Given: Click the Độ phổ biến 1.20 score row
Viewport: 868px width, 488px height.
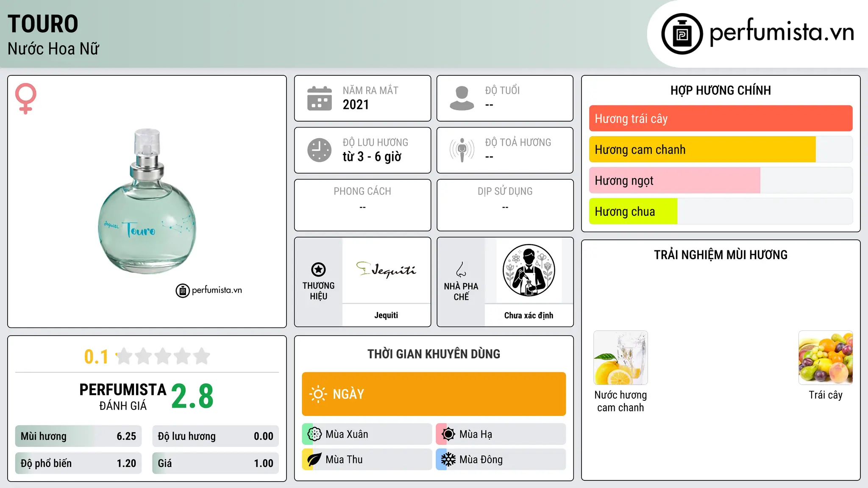Looking at the screenshot, I should pyautogui.click(x=78, y=463).
